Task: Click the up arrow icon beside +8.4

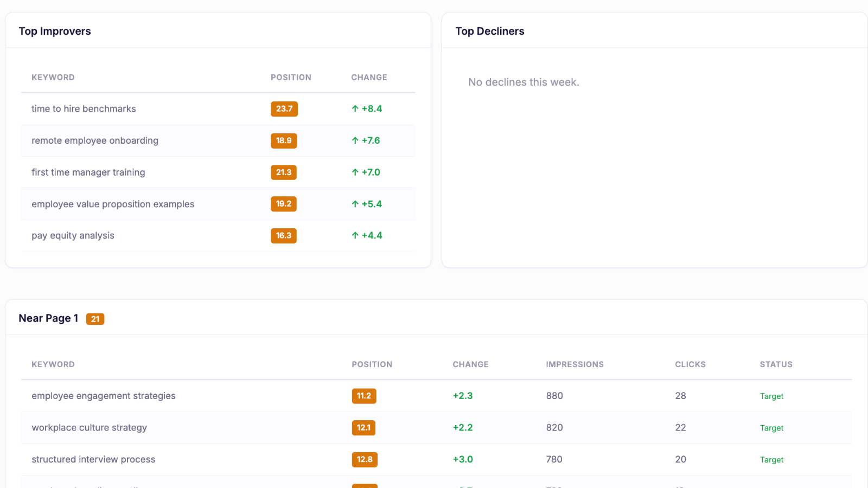Action: [x=355, y=109]
